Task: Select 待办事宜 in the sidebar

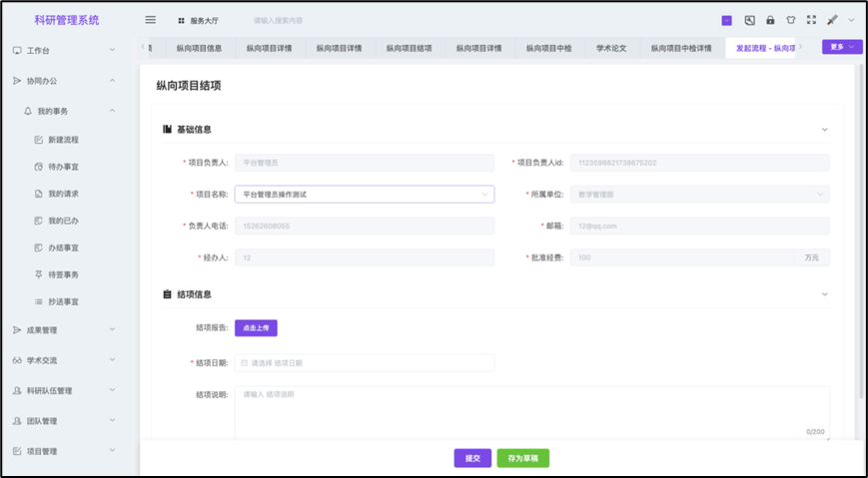Action: point(63,167)
